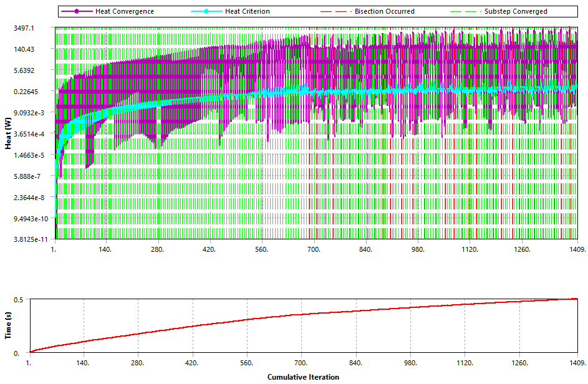
Task: Select the Substep Converged legend text
Action: (x=516, y=11)
